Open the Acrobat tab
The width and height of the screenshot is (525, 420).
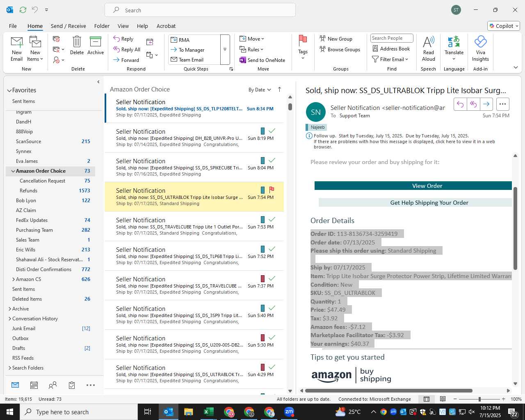(166, 26)
